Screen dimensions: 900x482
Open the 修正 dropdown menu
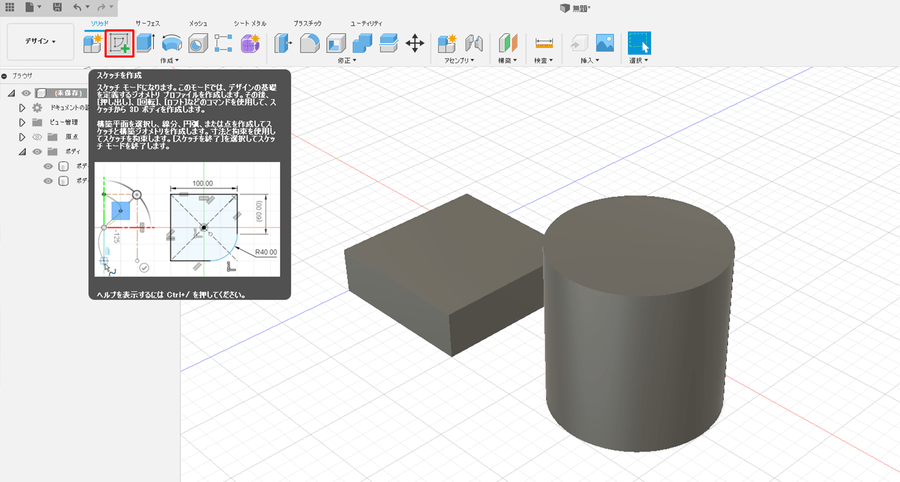coord(347,60)
